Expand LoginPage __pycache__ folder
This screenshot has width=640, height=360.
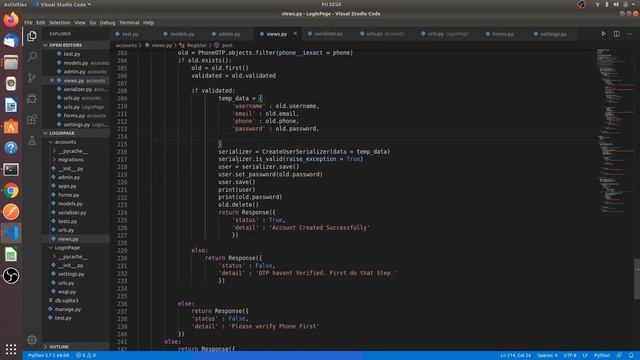pos(72,257)
